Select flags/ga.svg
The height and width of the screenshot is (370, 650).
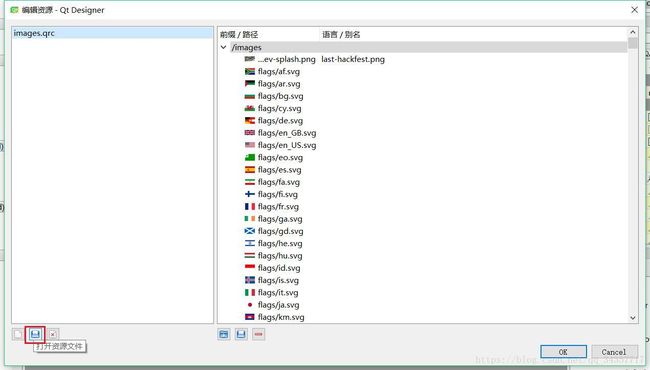point(280,219)
